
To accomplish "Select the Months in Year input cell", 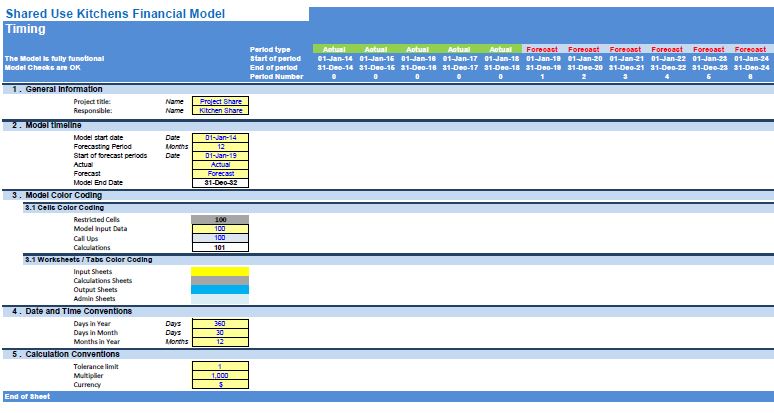I will (x=220, y=341).
